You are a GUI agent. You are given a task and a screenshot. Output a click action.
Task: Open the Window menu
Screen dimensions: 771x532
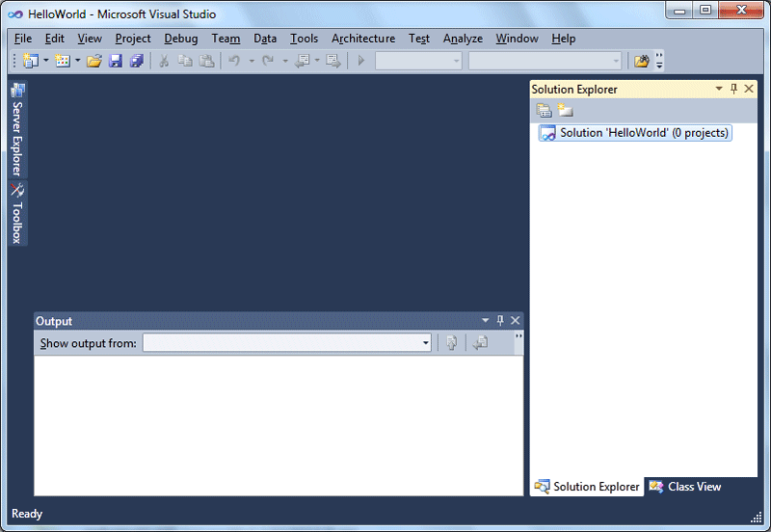517,39
